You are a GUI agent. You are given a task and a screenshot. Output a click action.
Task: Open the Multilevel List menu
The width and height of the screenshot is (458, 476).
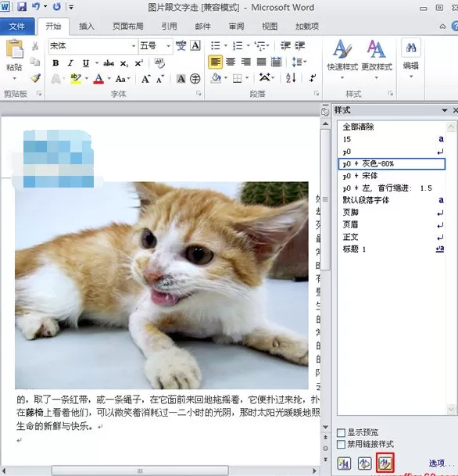tap(260, 46)
